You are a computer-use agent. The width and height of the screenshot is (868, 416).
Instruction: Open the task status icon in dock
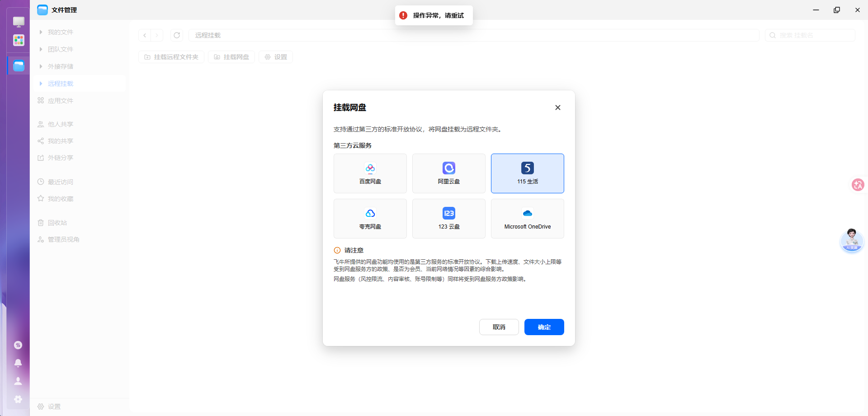coord(18,345)
